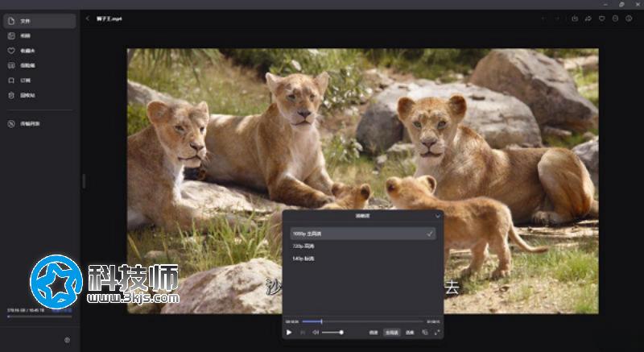Click the picture-in-picture icon
Viewport: 644px width, 352px height.
[x=425, y=333]
